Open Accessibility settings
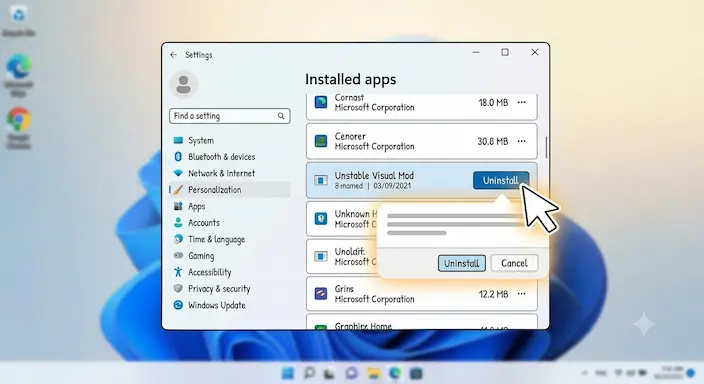 (229, 272)
